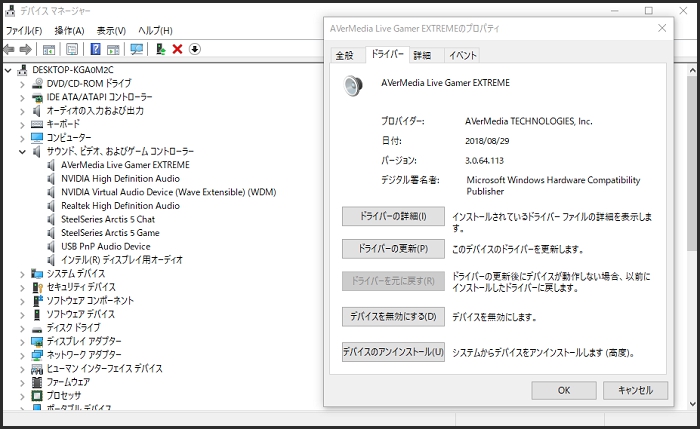The image size is (700, 429).
Task: Click the ディスプレイ アダプター category icon
Action: (x=37, y=342)
